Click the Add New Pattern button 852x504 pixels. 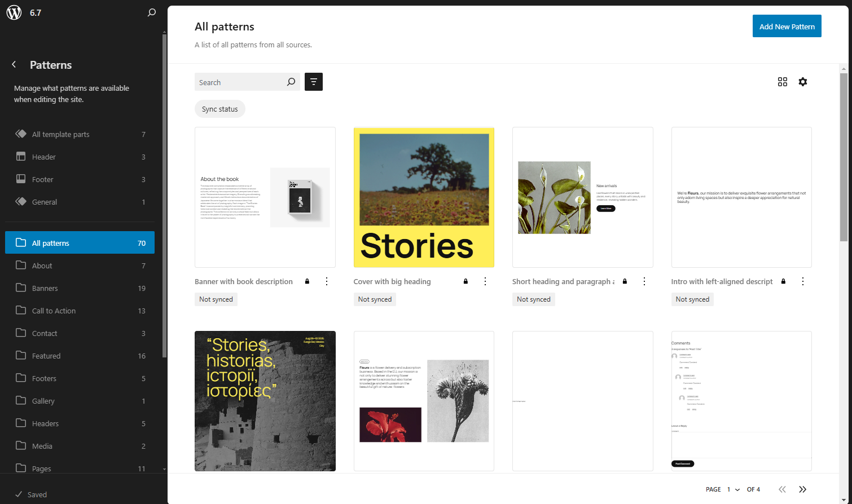[787, 26]
